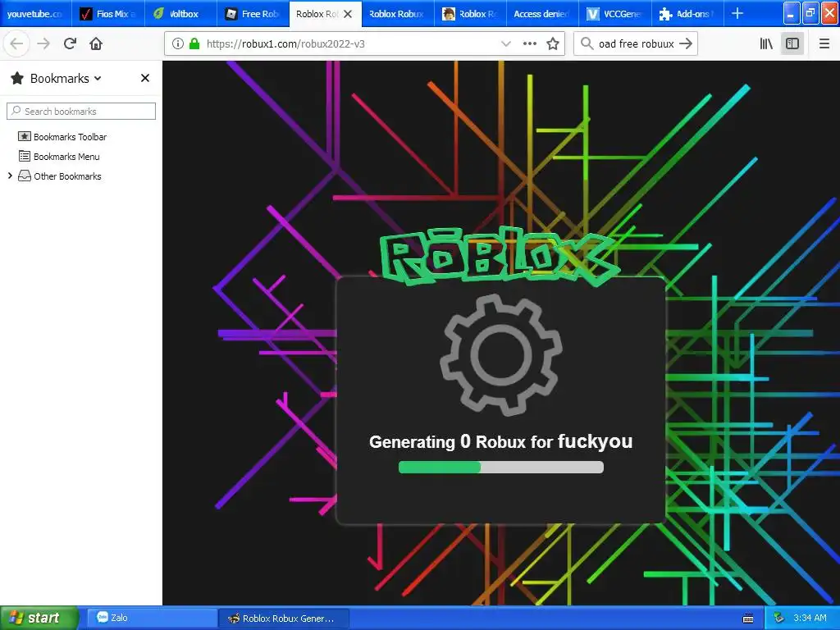Click the keyboard icon in taskbar
This screenshot has height=630, width=840.
(x=748, y=619)
